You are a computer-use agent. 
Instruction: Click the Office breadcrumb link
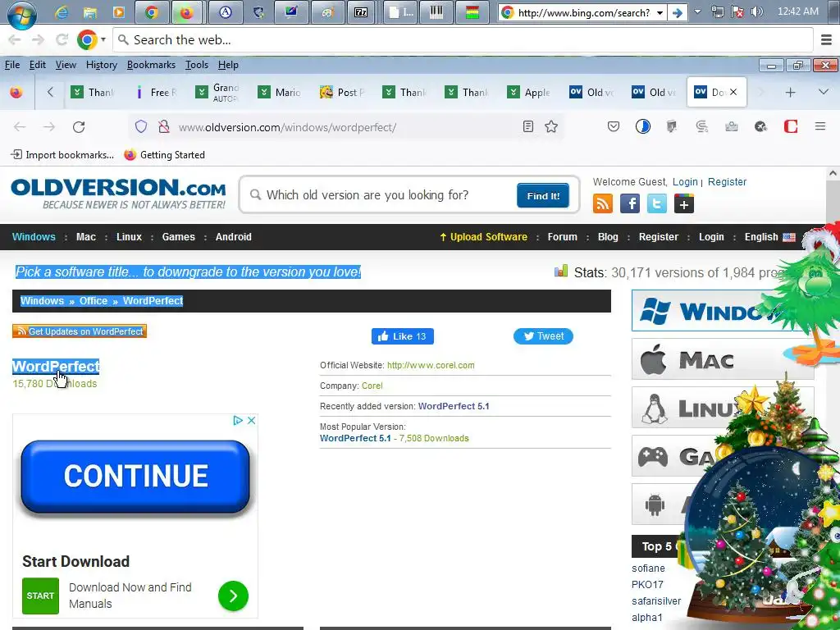[94, 301]
